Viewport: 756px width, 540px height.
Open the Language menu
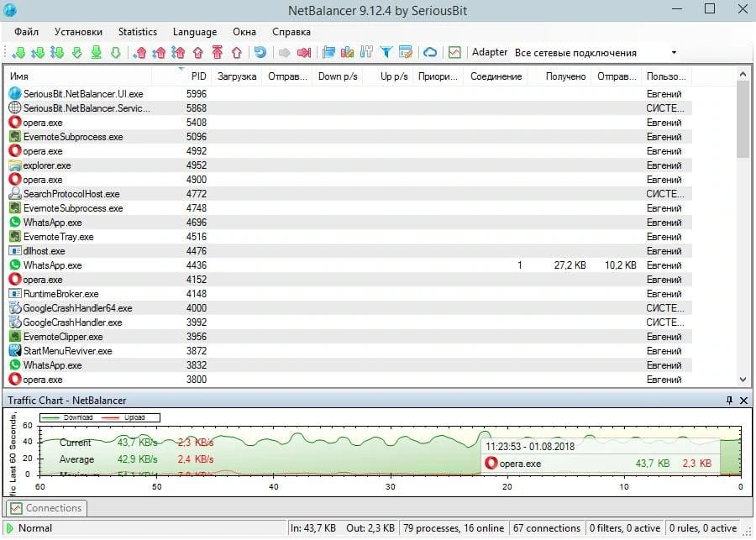(195, 32)
